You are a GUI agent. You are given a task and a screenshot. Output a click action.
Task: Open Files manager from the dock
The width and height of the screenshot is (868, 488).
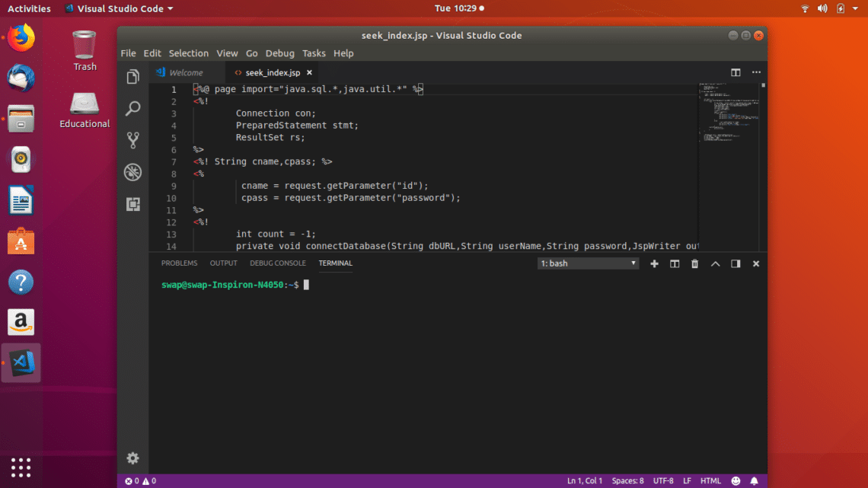click(21, 119)
